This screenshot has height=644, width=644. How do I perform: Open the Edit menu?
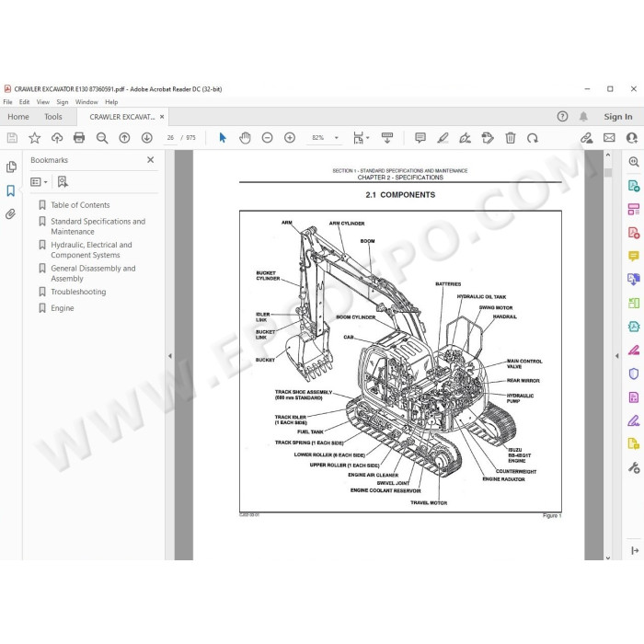click(24, 102)
